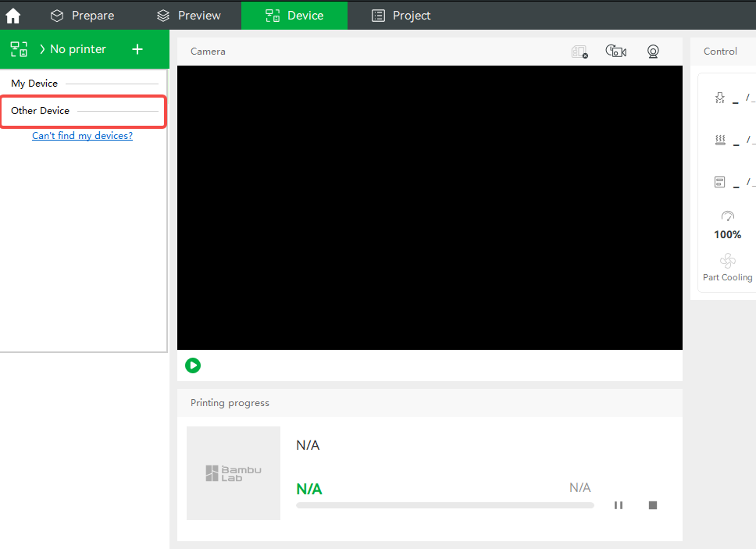Open the Project tab

[x=401, y=16]
